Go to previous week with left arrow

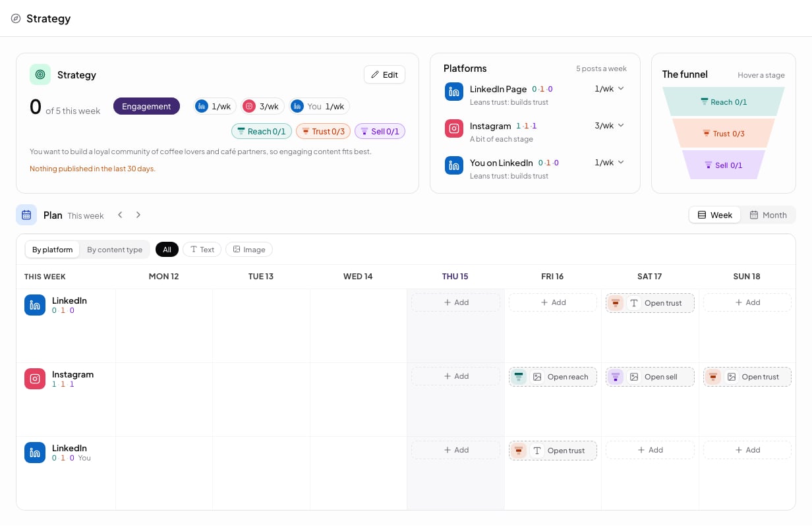tap(120, 215)
